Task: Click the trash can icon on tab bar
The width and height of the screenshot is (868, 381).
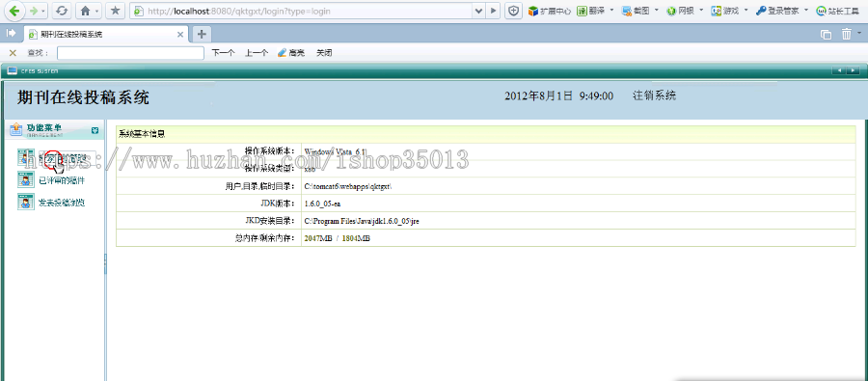Action: point(846,35)
